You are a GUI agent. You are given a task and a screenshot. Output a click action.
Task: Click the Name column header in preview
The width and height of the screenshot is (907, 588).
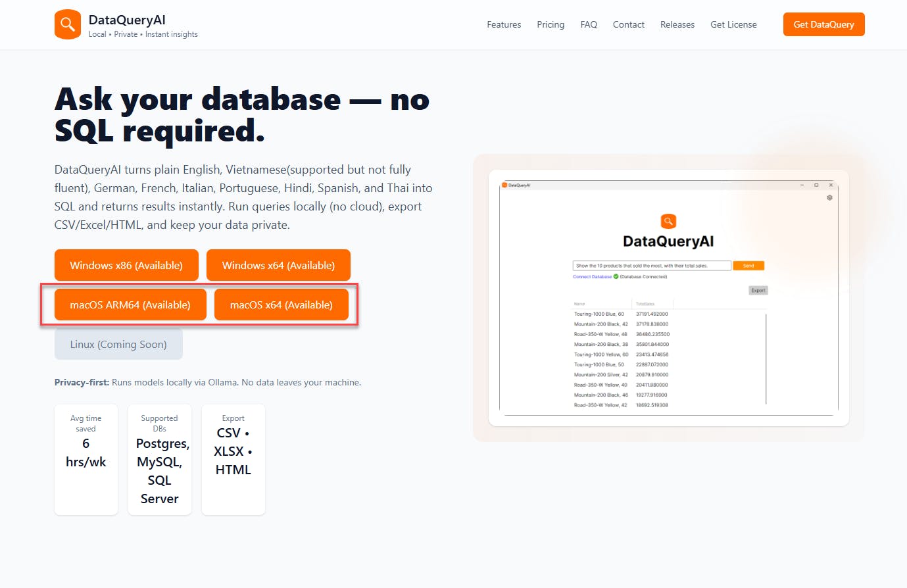(579, 304)
